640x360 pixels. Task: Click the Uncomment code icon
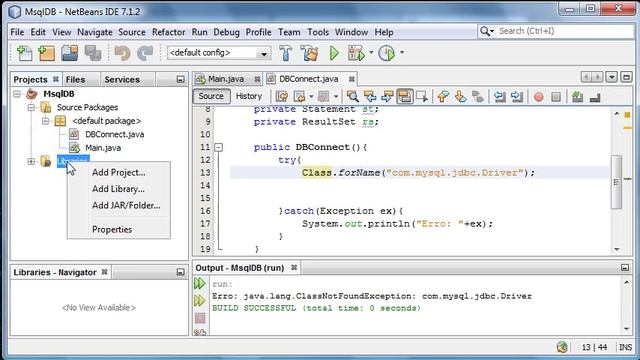(x=595, y=97)
